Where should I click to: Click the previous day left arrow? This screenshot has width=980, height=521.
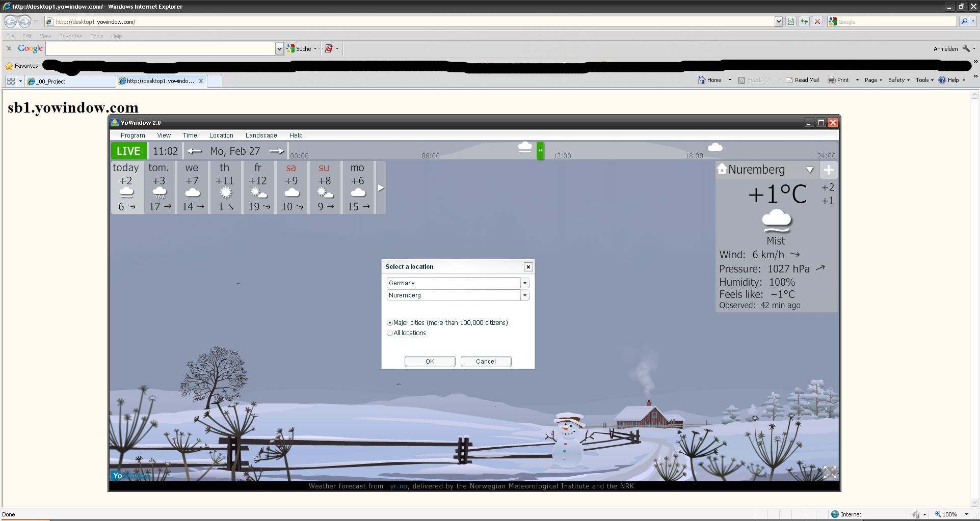194,151
